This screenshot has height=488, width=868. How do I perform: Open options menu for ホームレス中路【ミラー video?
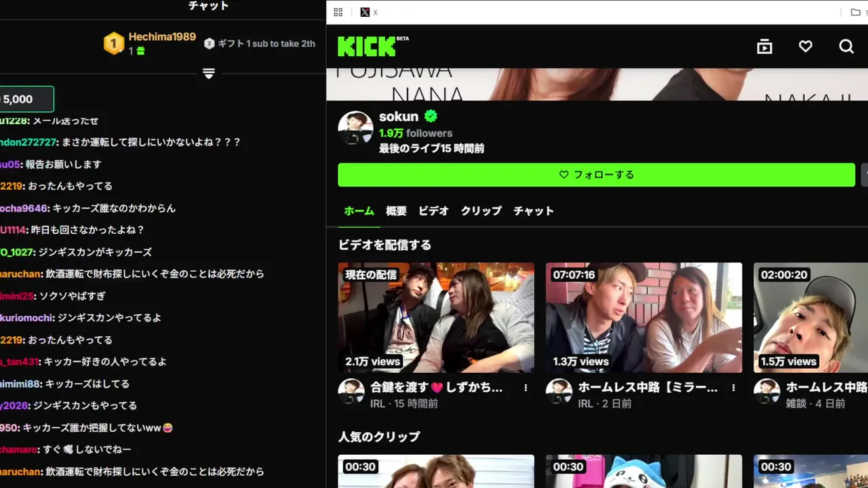point(733,388)
